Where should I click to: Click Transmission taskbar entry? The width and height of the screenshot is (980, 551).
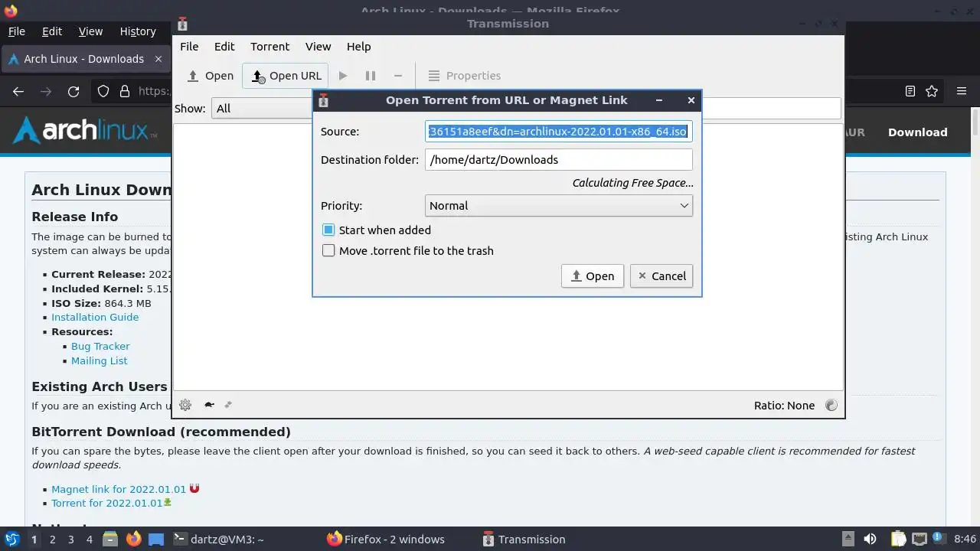[x=524, y=540]
